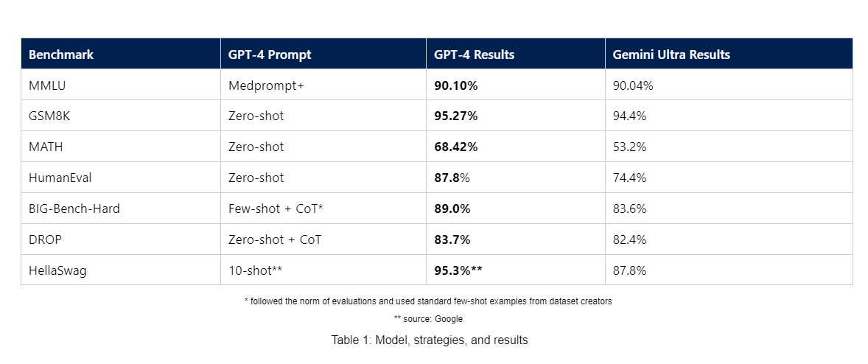Click the "source: Google" footnote
This screenshot has height=364, width=868.
(428, 319)
